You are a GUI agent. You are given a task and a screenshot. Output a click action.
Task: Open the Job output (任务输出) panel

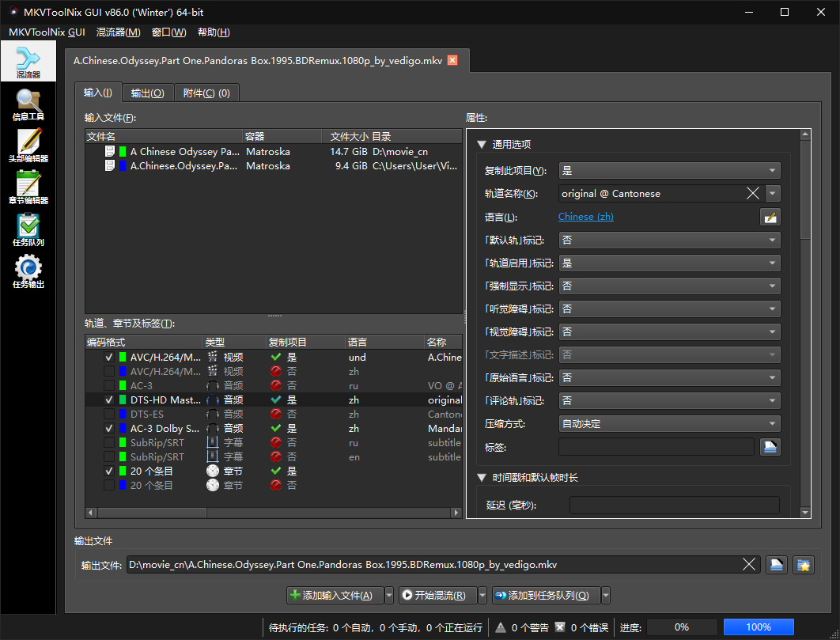[x=28, y=272]
